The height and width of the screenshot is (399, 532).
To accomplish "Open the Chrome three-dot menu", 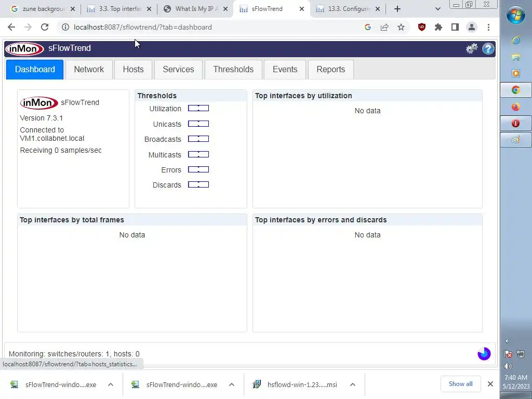I will click(488, 27).
